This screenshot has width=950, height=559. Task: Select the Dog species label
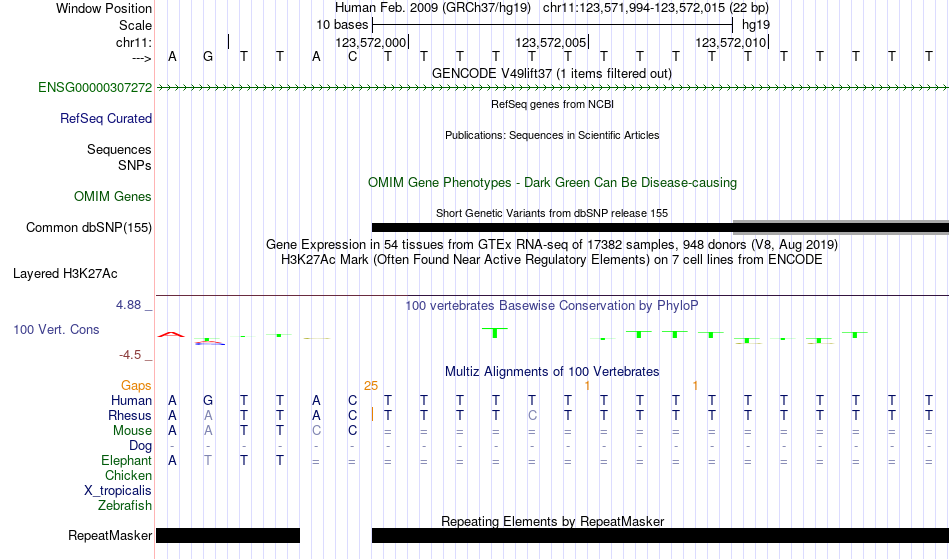click(x=141, y=446)
